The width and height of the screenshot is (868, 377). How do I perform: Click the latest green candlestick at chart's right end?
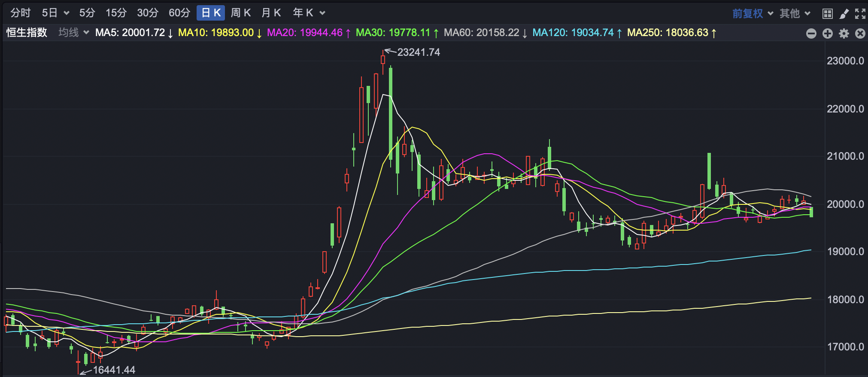coord(811,212)
